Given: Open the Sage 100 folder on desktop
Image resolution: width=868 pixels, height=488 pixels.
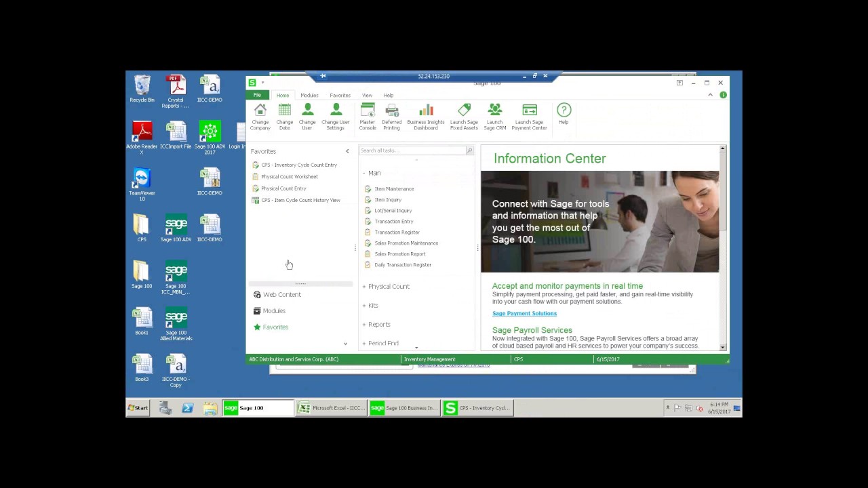Looking at the screenshot, I should pyautogui.click(x=141, y=274).
